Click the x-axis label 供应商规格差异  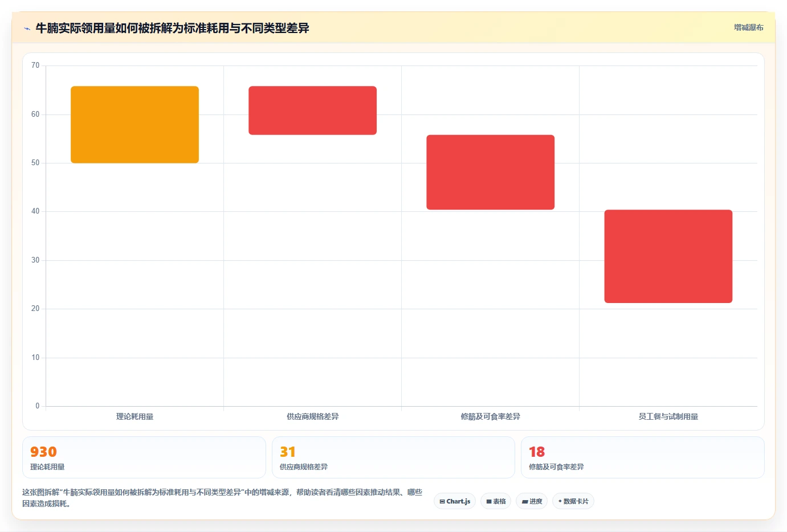312,416
